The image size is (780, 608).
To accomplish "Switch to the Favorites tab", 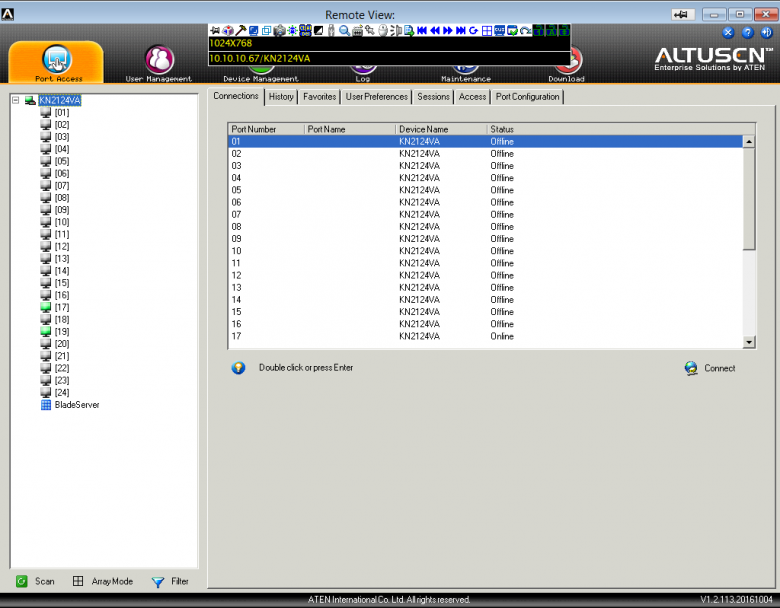I will click(319, 97).
